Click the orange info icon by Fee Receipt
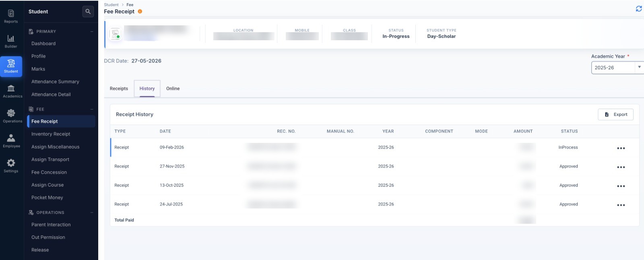The image size is (644, 260). (x=140, y=11)
